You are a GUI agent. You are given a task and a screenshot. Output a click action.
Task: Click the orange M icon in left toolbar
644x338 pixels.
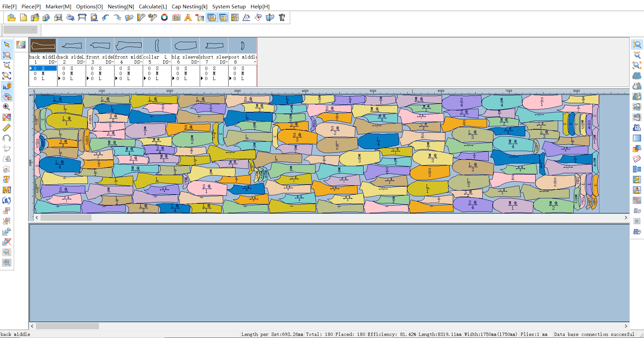click(x=7, y=190)
